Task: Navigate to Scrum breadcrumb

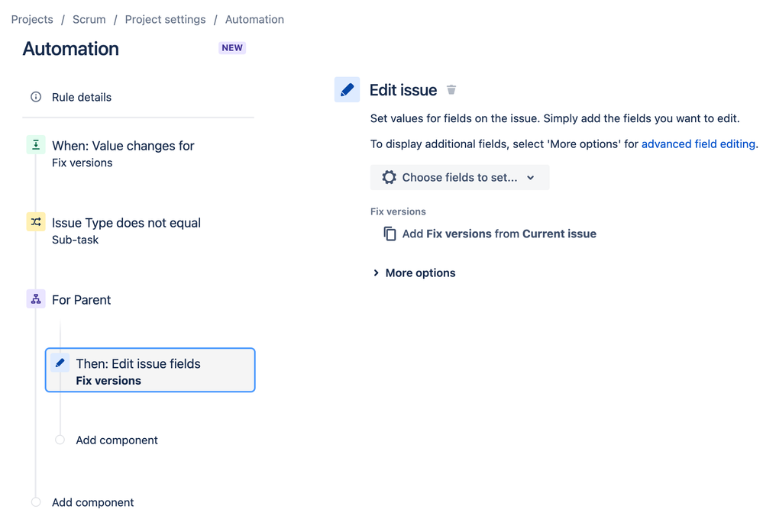Action: click(89, 19)
